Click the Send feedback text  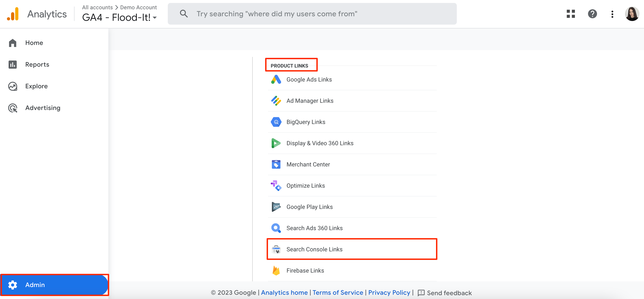click(449, 293)
